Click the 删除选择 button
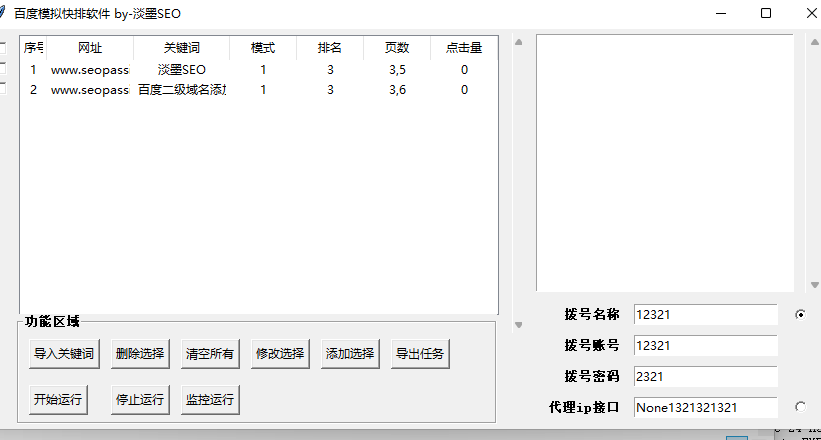This screenshot has width=821, height=440. click(140, 354)
